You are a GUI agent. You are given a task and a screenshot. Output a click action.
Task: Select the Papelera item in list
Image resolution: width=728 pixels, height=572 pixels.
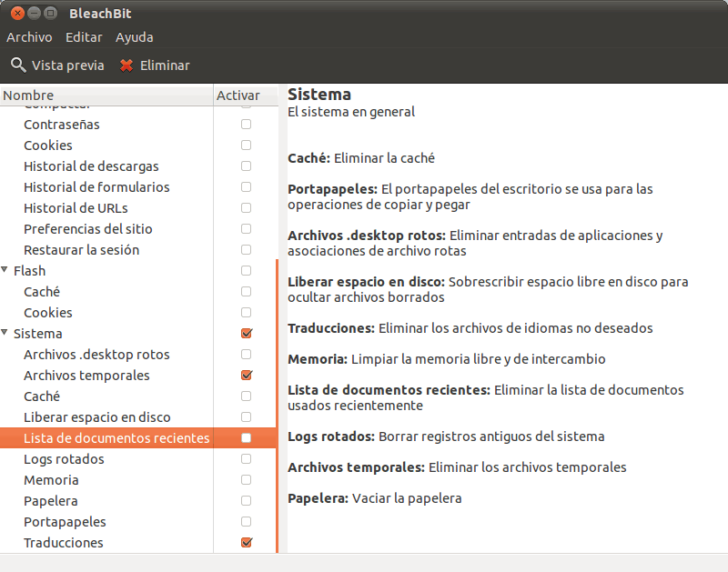(51, 501)
